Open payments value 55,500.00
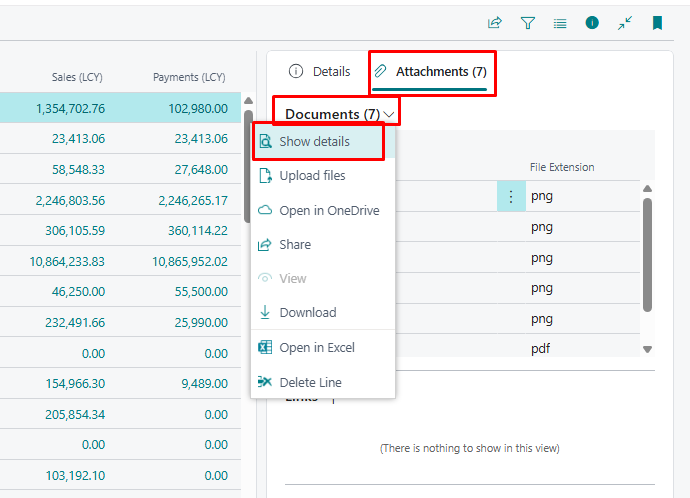690x498 pixels. [x=201, y=292]
